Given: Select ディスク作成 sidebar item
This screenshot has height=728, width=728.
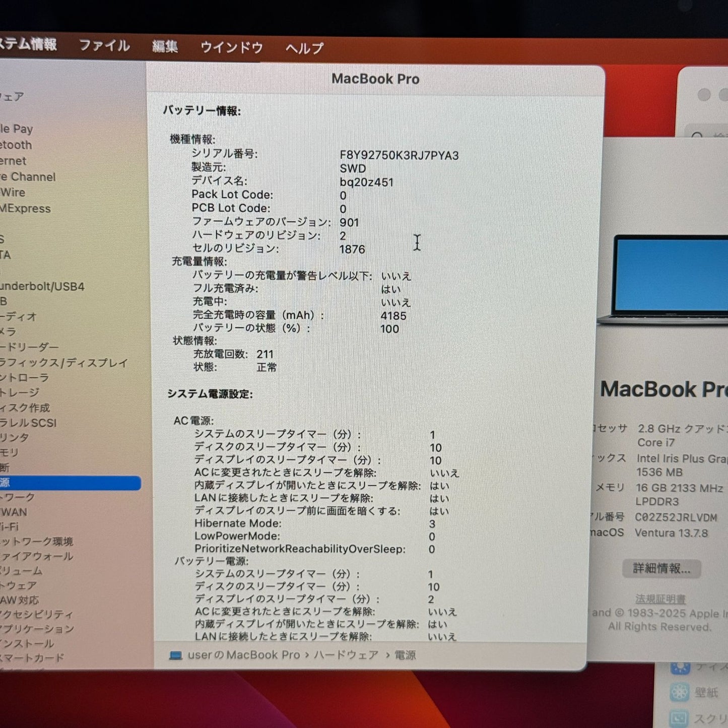Looking at the screenshot, I should tap(25, 408).
